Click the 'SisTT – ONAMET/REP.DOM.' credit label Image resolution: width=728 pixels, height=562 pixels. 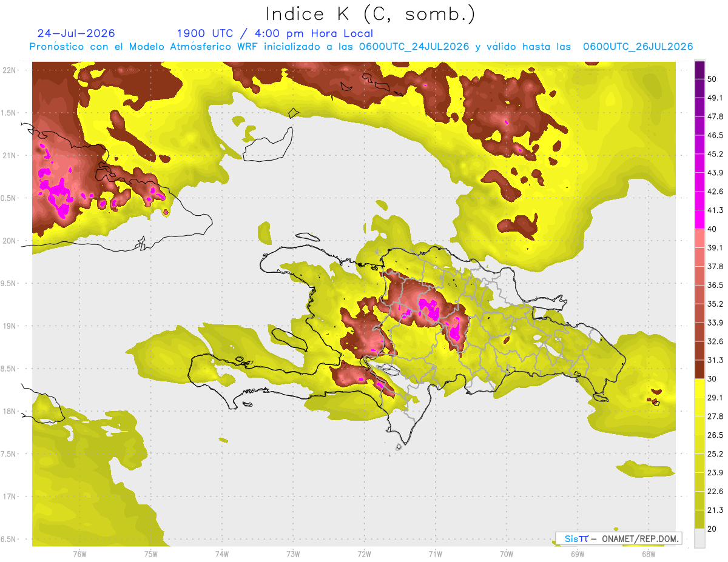pyautogui.click(x=618, y=538)
